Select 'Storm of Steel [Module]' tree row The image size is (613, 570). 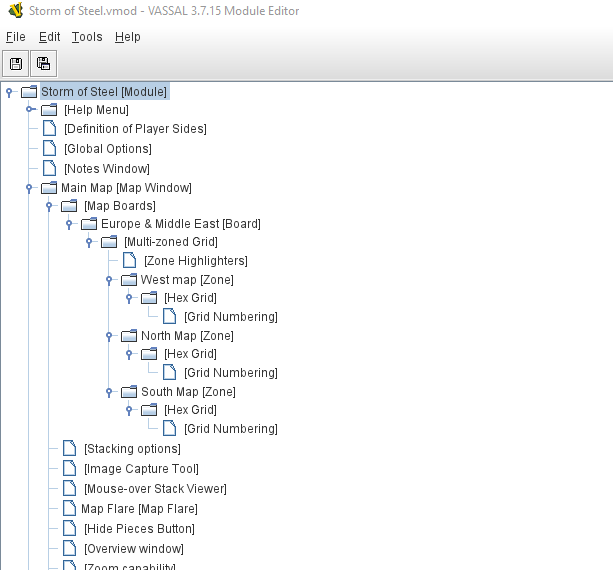(x=104, y=92)
